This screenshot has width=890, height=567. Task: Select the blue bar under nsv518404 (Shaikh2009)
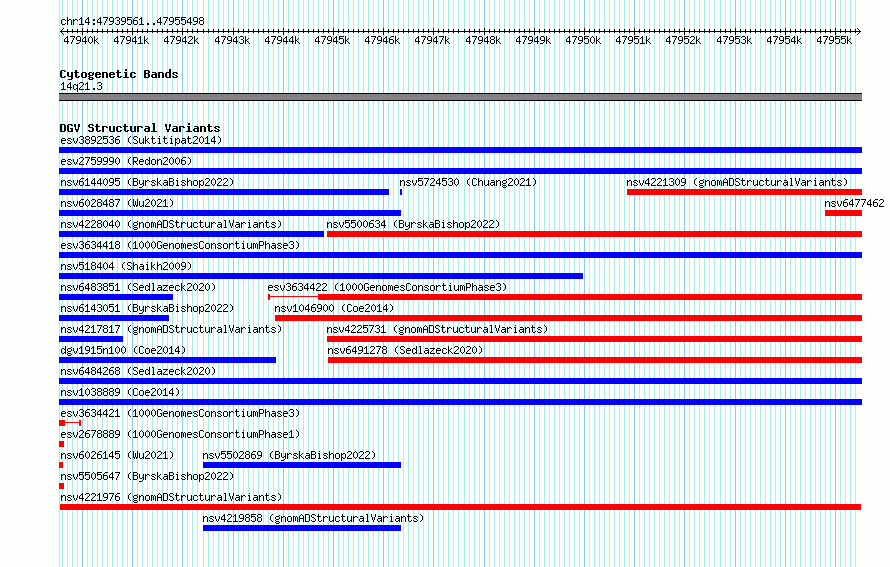click(x=321, y=276)
